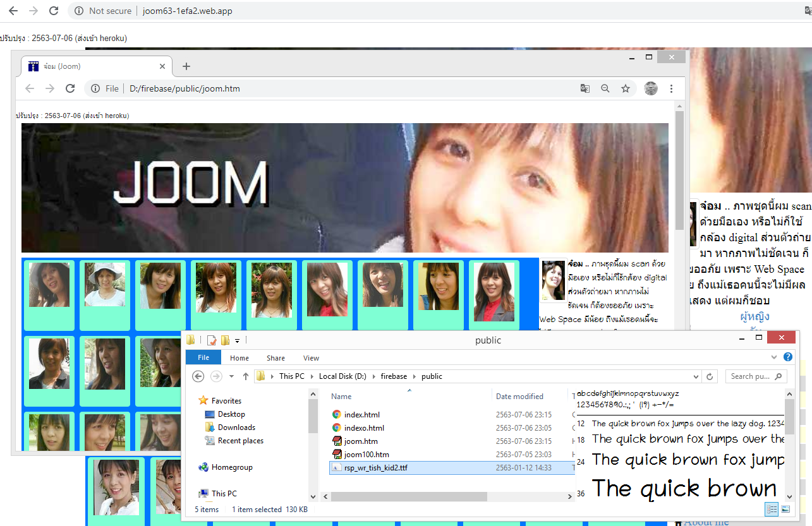This screenshot has width=812, height=526.
Task: Switch to large icons view in Explorer
Action: click(x=785, y=509)
